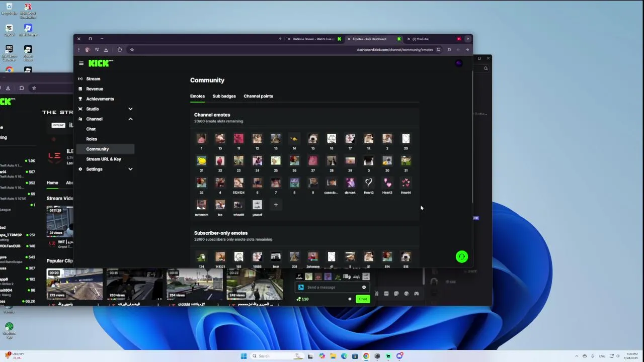Play the clip with 249 views
This screenshot has width=644, height=362.
(255, 285)
